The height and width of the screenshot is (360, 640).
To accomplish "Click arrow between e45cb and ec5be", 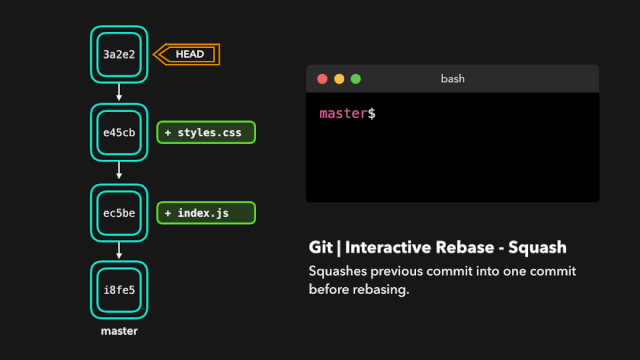I will click(119, 171).
